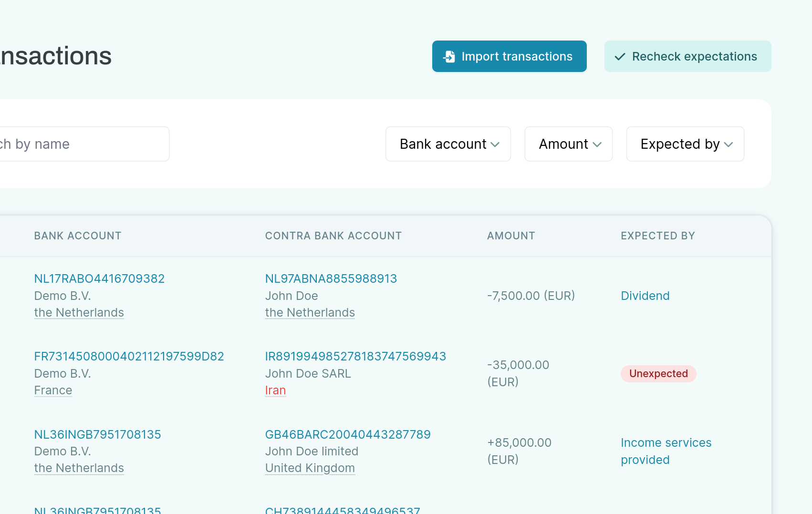Image resolution: width=812 pixels, height=514 pixels.
Task: Open the Income services provided link
Action: [666, 451]
